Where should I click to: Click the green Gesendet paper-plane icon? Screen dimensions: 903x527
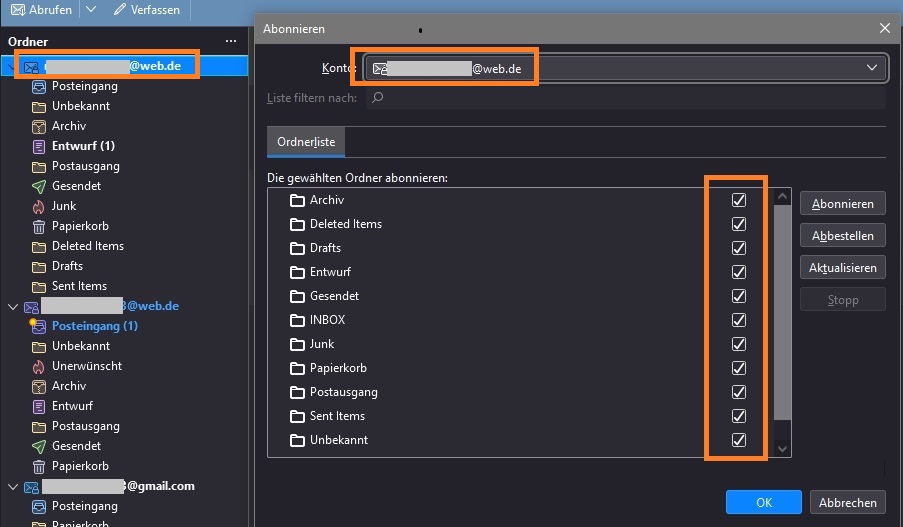tap(38, 186)
